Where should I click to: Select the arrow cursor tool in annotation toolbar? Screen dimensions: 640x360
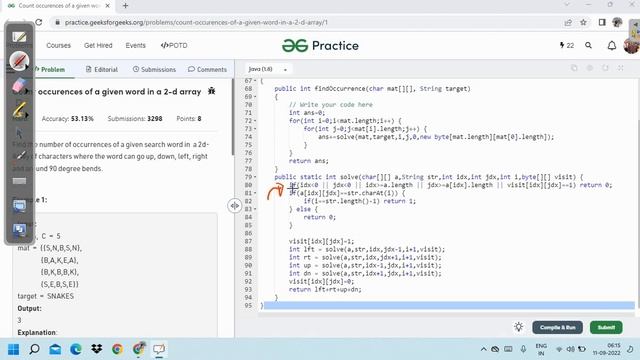pos(19,133)
